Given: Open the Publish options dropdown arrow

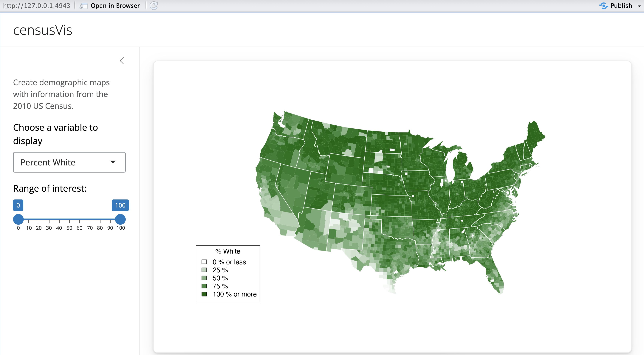Looking at the screenshot, I should click(639, 6).
